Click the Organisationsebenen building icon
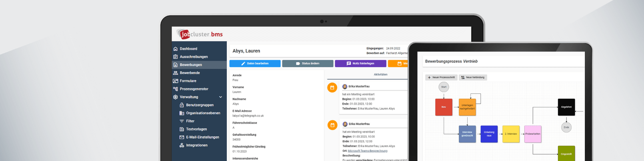644x161 pixels. click(x=182, y=113)
